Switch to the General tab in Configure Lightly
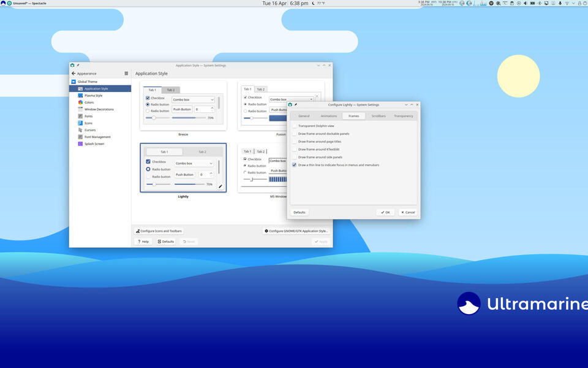 pyautogui.click(x=304, y=116)
